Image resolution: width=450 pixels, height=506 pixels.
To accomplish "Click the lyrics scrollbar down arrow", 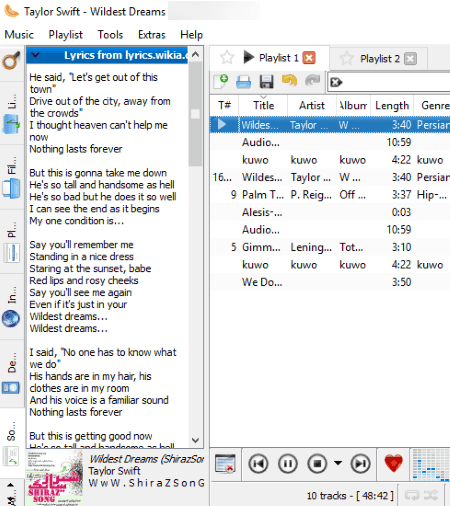I will [196, 440].
